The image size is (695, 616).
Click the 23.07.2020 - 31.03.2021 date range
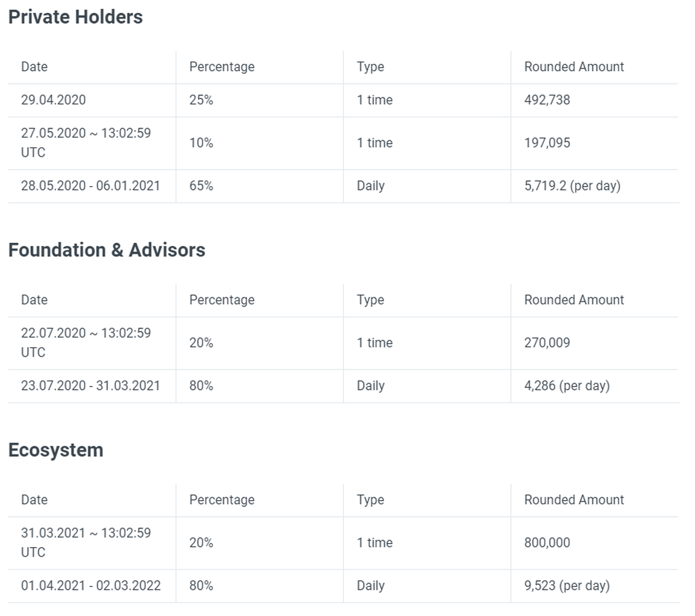[90, 385]
